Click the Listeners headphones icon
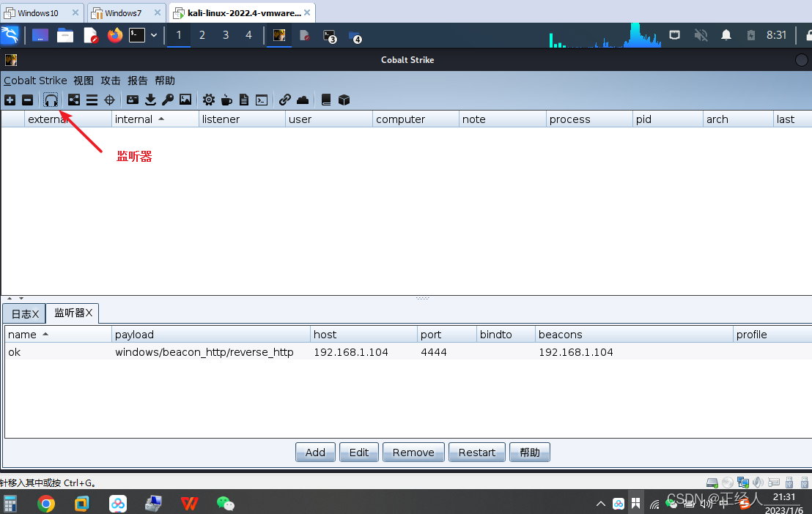The width and height of the screenshot is (812, 514). (x=51, y=100)
